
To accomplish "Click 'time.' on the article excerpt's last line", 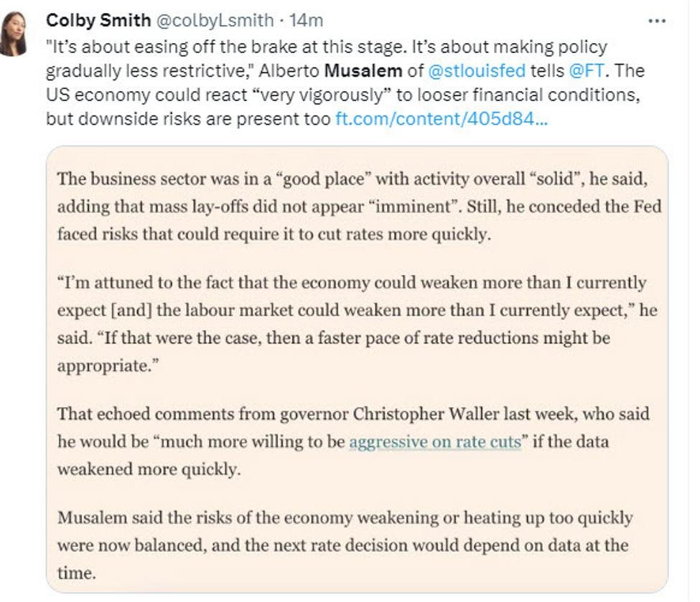I will coord(75,573).
